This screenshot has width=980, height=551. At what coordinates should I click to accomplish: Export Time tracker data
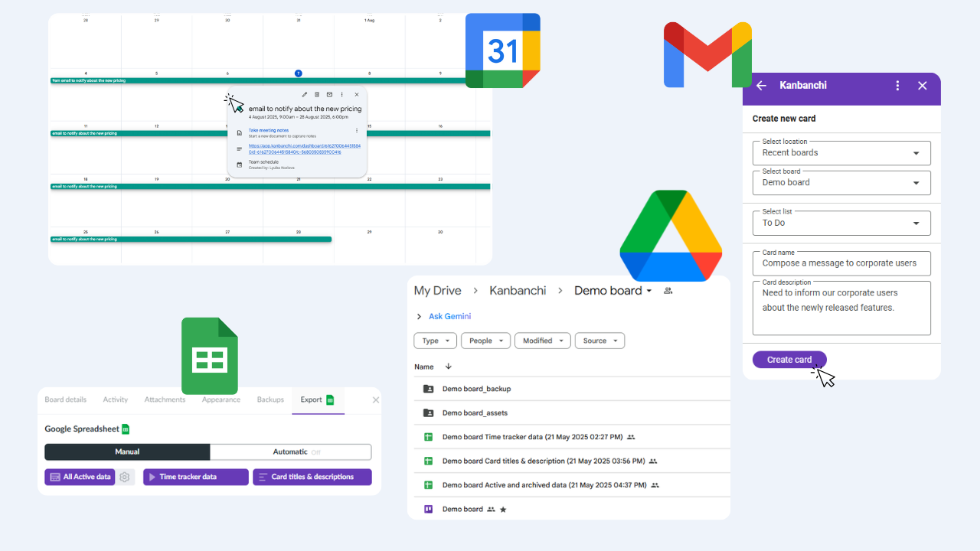[196, 477]
